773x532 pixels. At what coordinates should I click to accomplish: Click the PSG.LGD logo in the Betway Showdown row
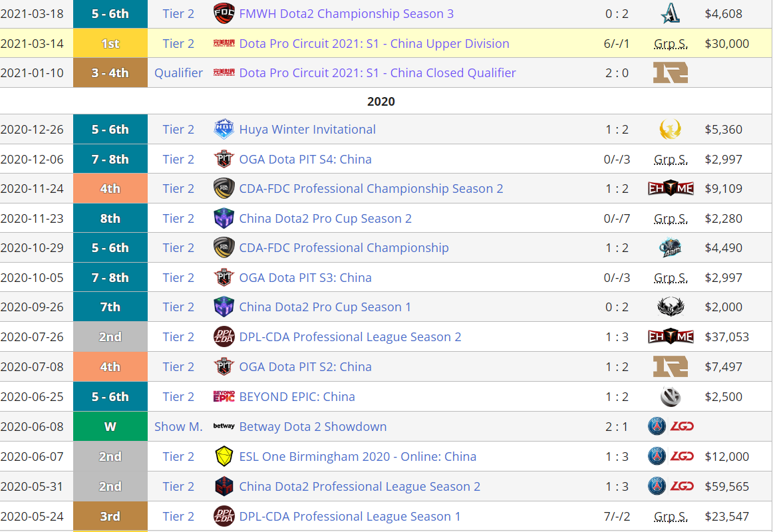[x=671, y=427]
